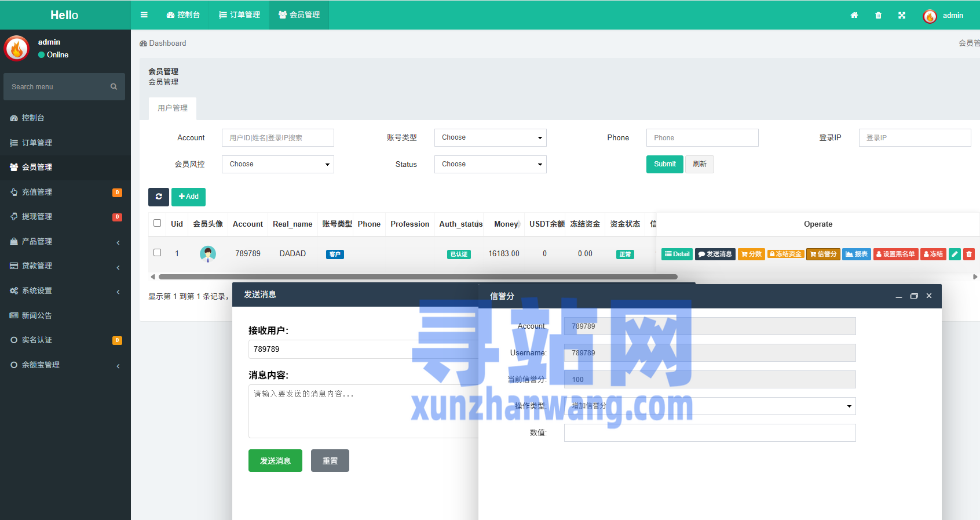Click the red 冻结 button in Operate column

(933, 254)
